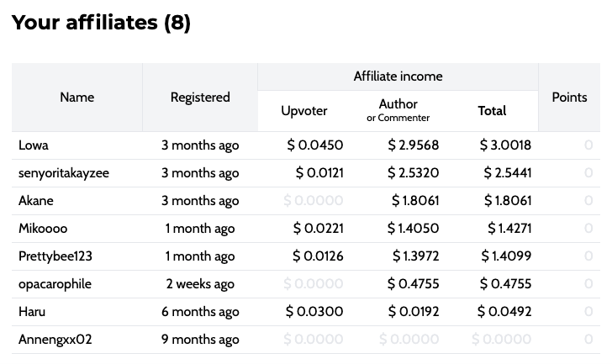Sort by the Total column header

click(x=492, y=111)
